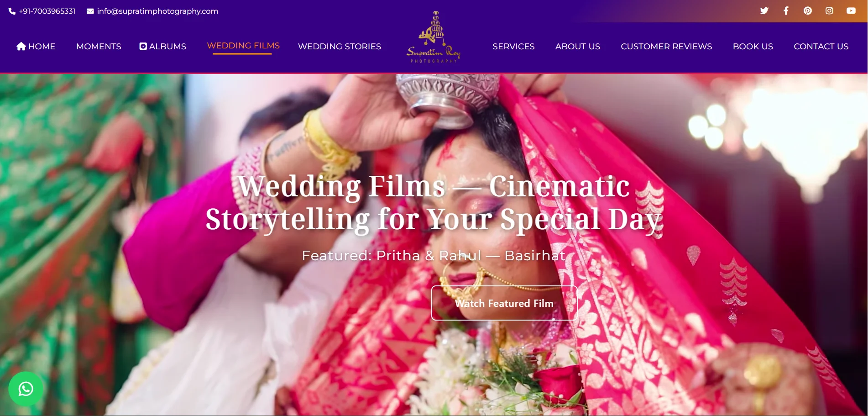Navigate to ABOUT US

pyautogui.click(x=577, y=46)
